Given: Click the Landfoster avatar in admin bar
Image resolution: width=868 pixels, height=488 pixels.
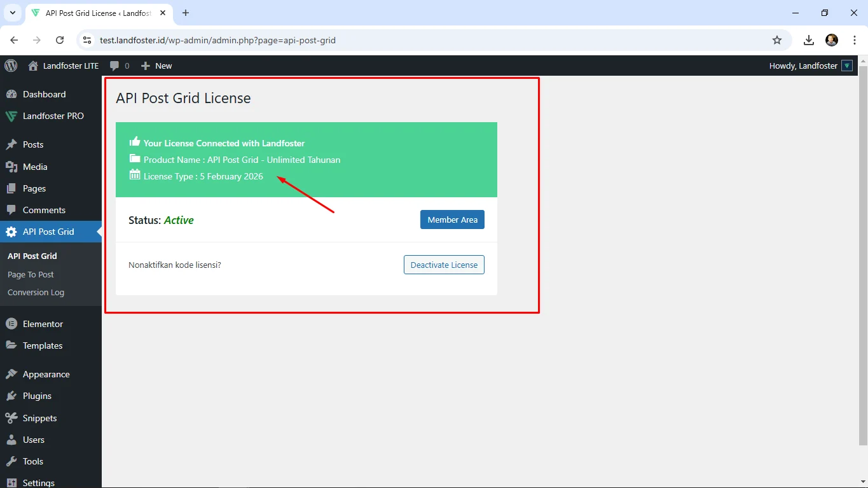Looking at the screenshot, I should (x=847, y=66).
